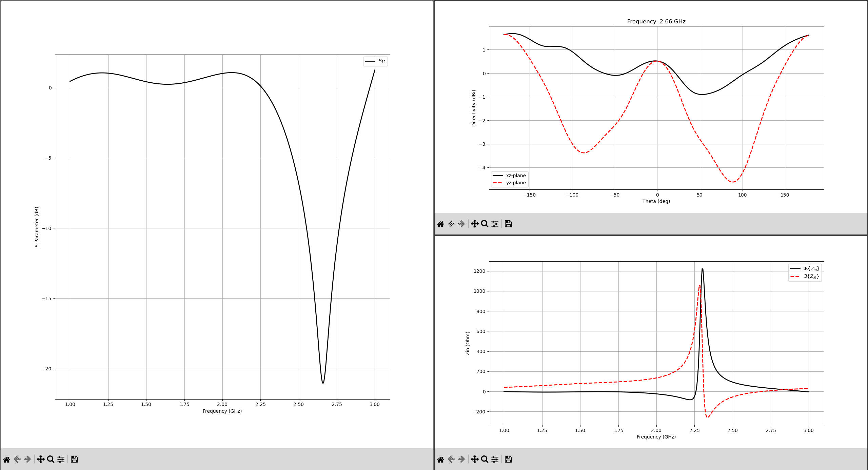Select Pan tool in Directivity plot toolbar
This screenshot has height=470, width=868.
click(475, 224)
